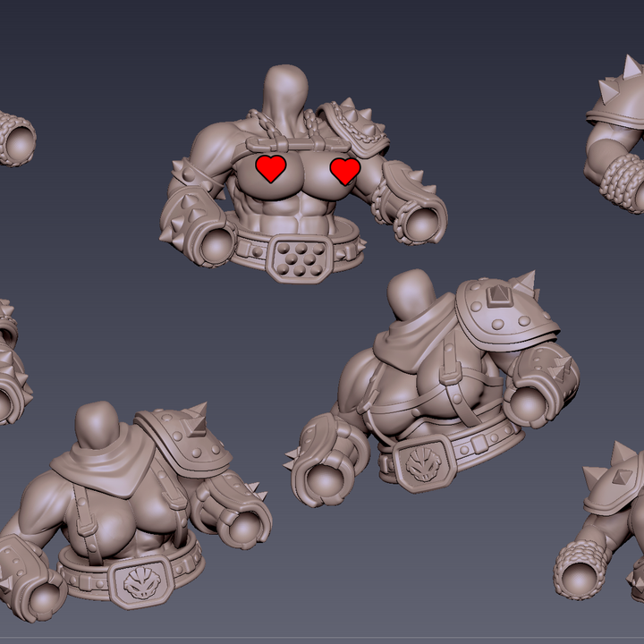
Task: Click the skull belt buckle on the bottom-left torso
Action: click(x=141, y=582)
